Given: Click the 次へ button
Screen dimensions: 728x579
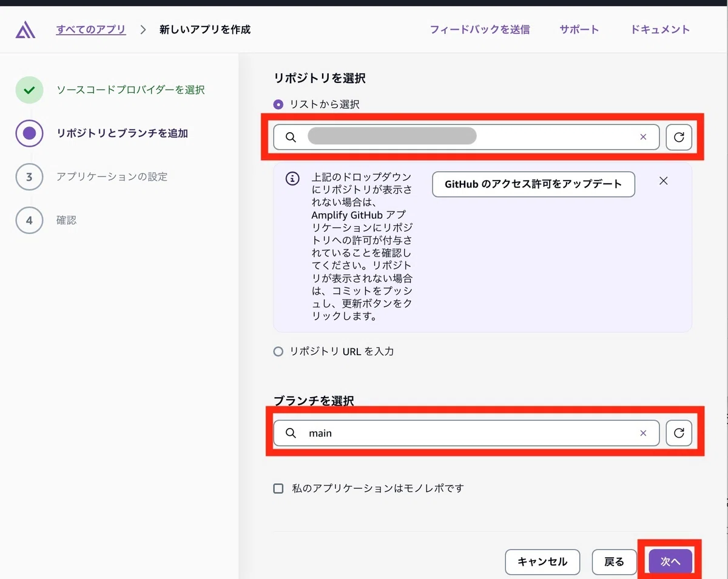Looking at the screenshot, I should pos(670,562).
